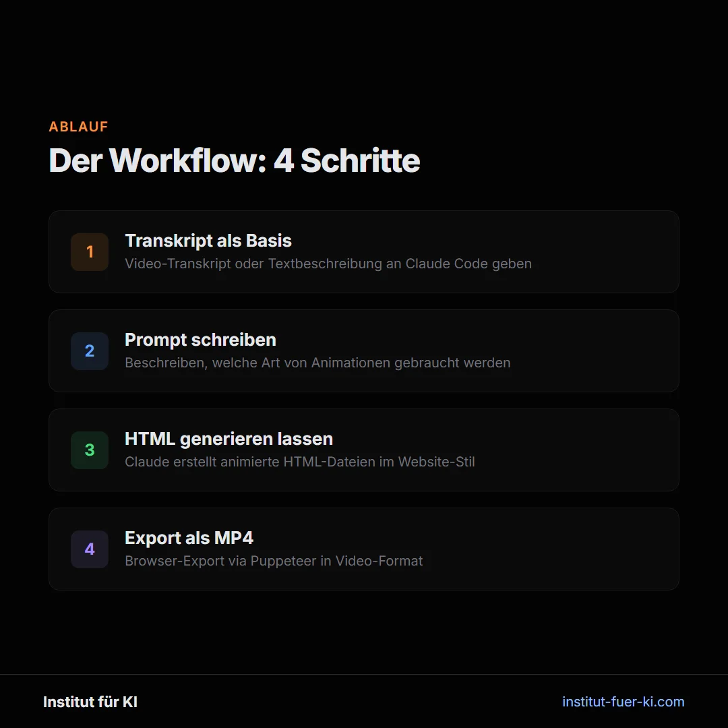Open the institut-fuer-ki.com link
Screen dimensions: 728x728
pos(623,702)
